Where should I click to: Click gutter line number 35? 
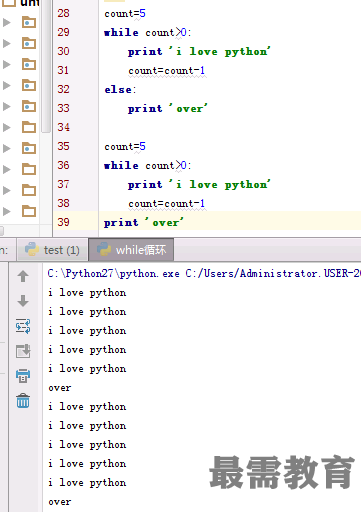coord(63,146)
